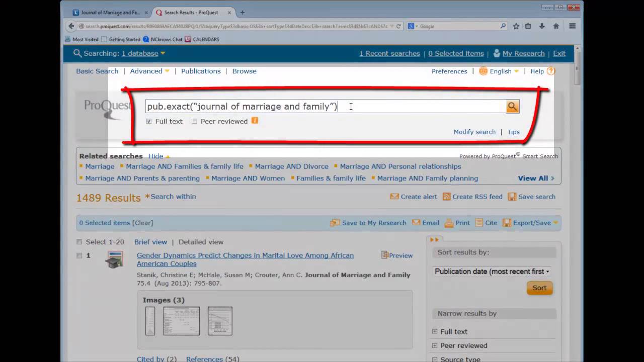This screenshot has width=644, height=362.
Task: Click the Preview icon for result 1
Action: (385, 255)
